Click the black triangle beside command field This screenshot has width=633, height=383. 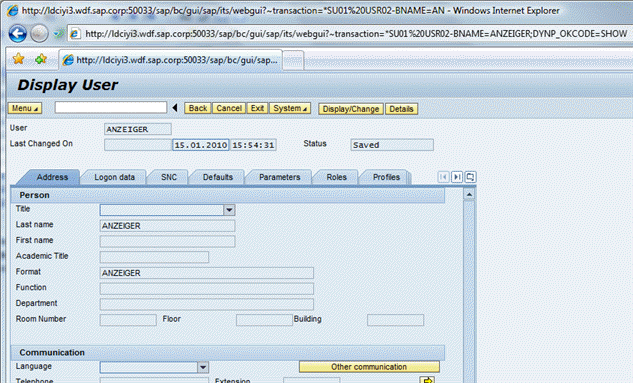pos(175,108)
